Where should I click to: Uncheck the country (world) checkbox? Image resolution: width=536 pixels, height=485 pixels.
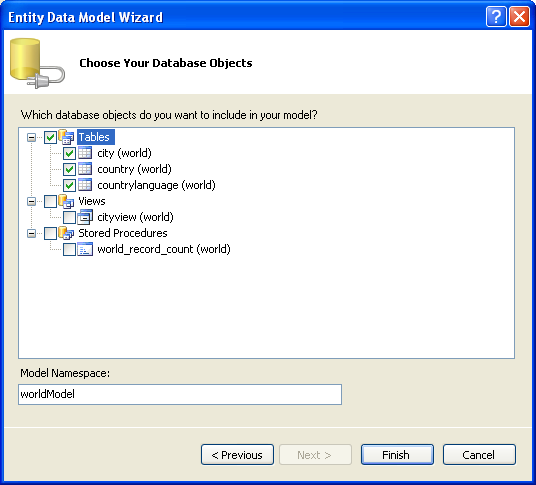69,170
